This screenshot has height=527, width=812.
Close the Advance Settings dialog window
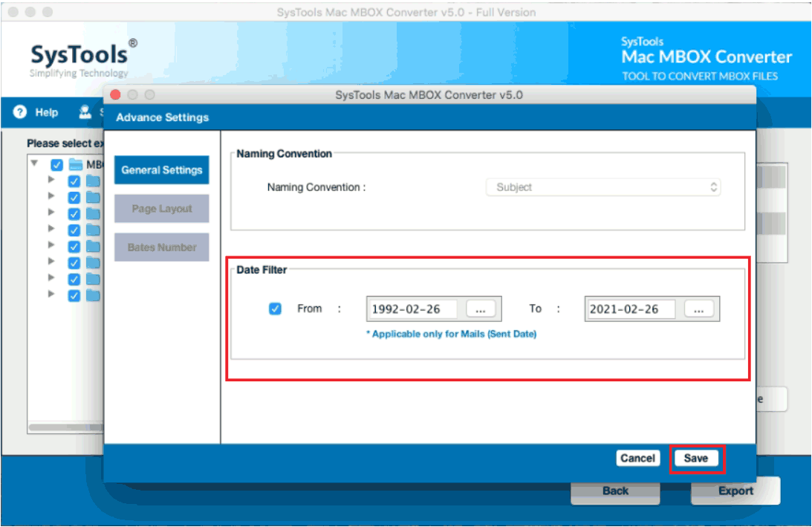pyautogui.click(x=115, y=95)
